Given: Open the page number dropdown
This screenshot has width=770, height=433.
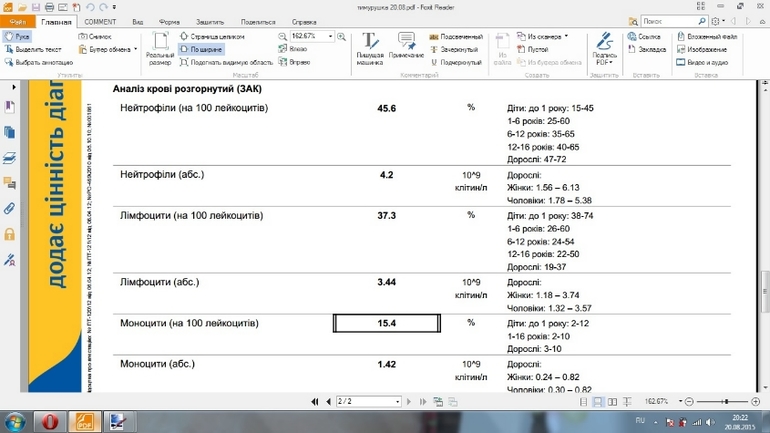Looking at the screenshot, I should pyautogui.click(x=398, y=401).
